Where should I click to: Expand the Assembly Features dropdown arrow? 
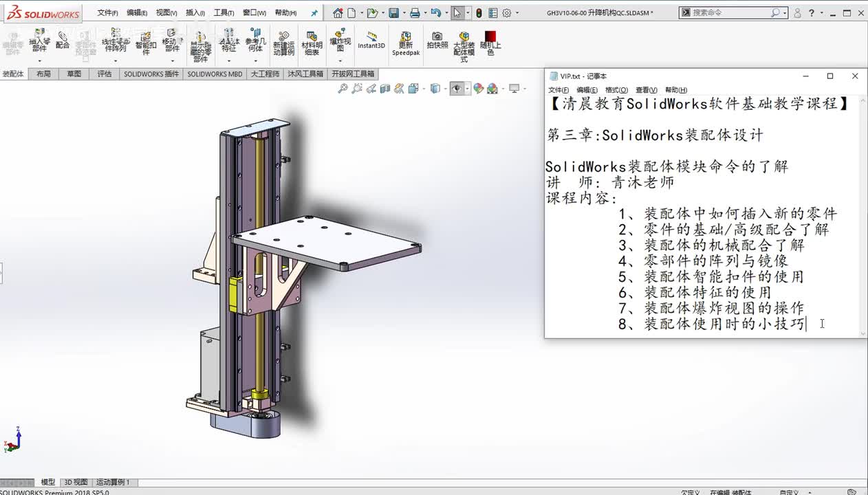point(228,61)
